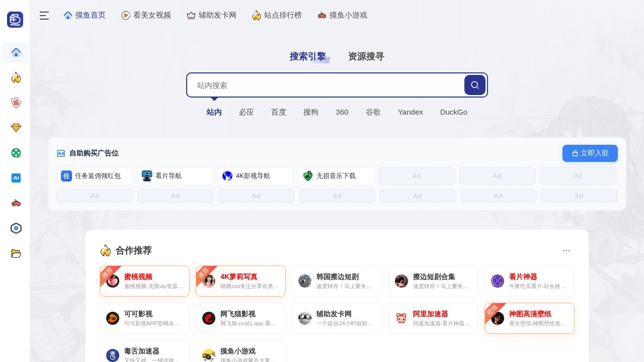Screen dimensions: 644x362
Task: Click the 神图高清壁纸 card avatar
Action: pos(498,318)
